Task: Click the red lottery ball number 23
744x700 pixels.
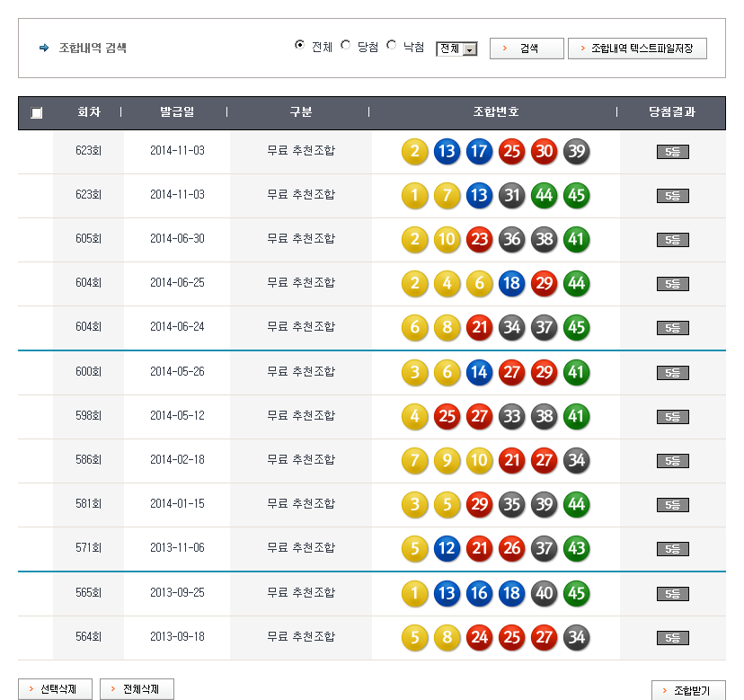Action: (479, 240)
